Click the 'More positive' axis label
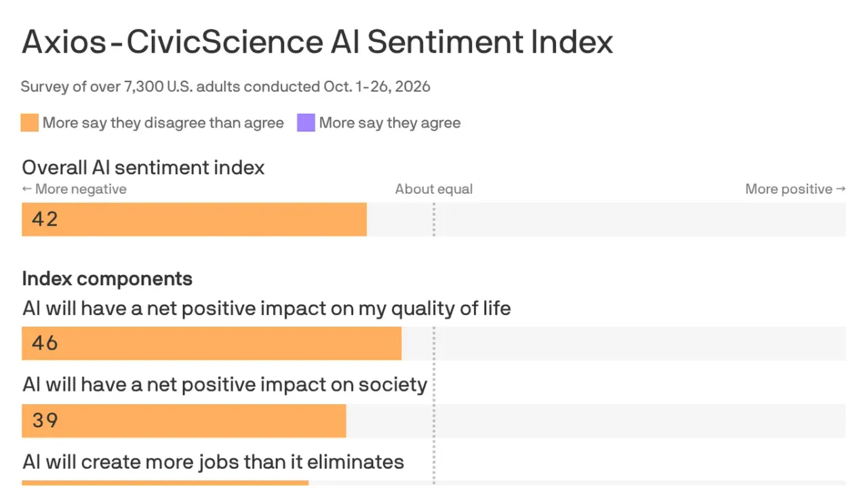 (x=795, y=189)
